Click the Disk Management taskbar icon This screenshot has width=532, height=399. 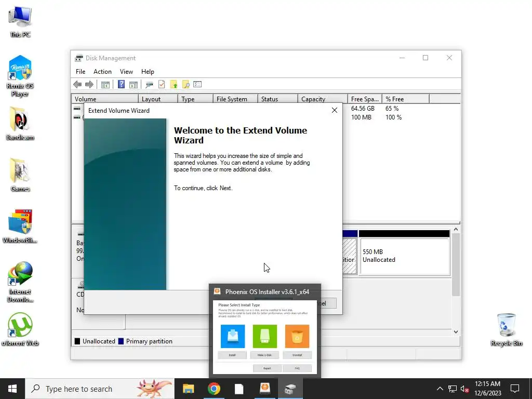click(x=290, y=389)
